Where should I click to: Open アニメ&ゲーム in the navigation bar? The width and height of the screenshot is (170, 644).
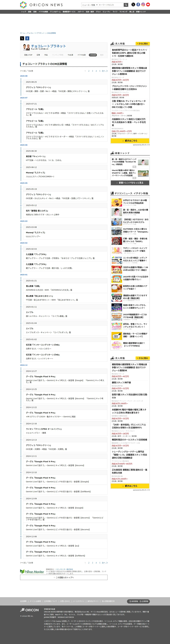[55, 12]
